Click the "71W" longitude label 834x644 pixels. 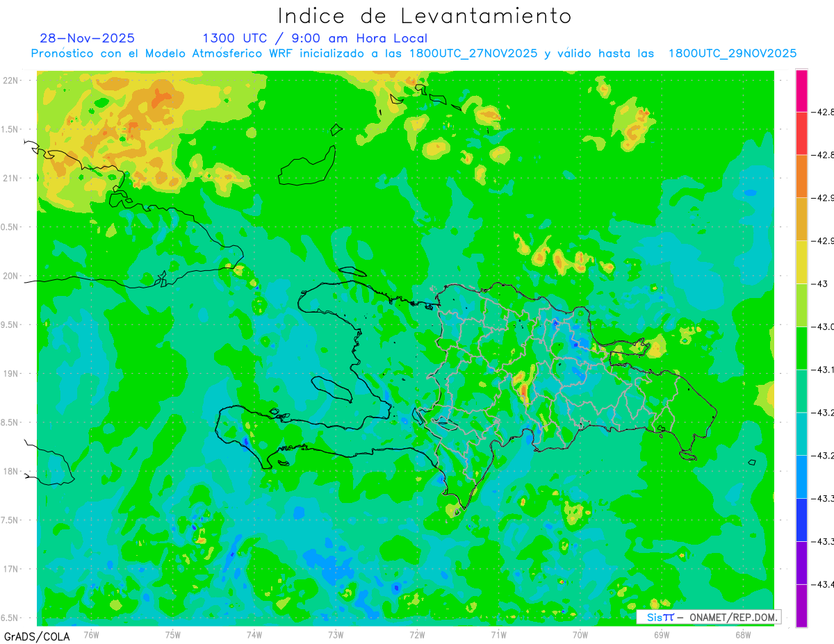498,634
